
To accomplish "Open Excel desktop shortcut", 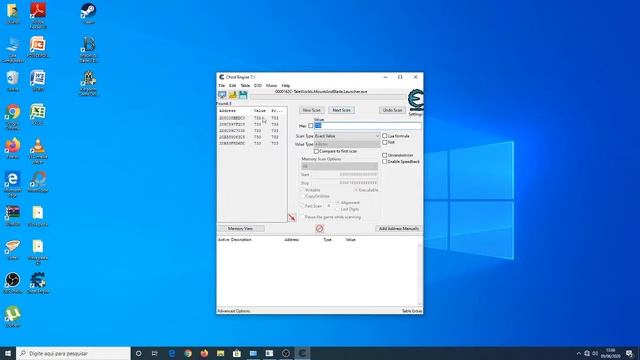I will [38, 114].
